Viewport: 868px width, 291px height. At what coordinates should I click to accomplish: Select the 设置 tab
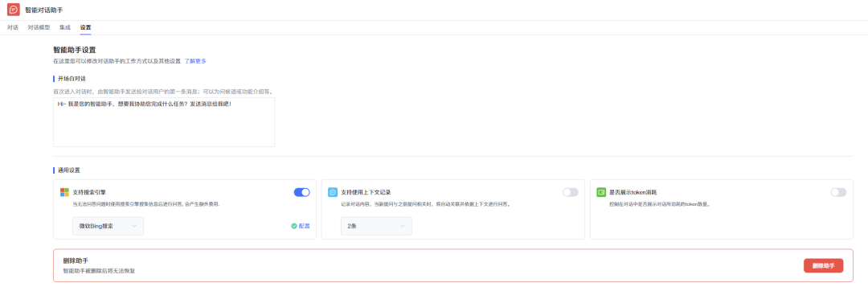(x=85, y=27)
